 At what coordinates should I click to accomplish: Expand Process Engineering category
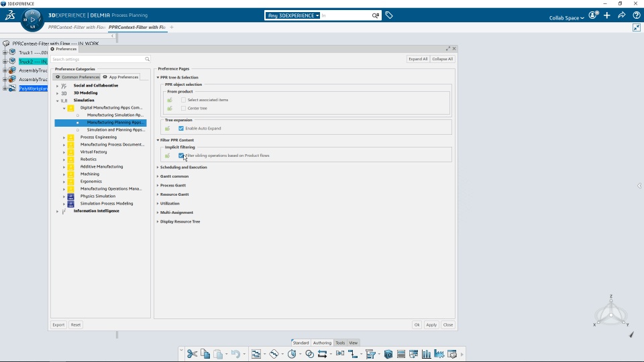coord(64,137)
